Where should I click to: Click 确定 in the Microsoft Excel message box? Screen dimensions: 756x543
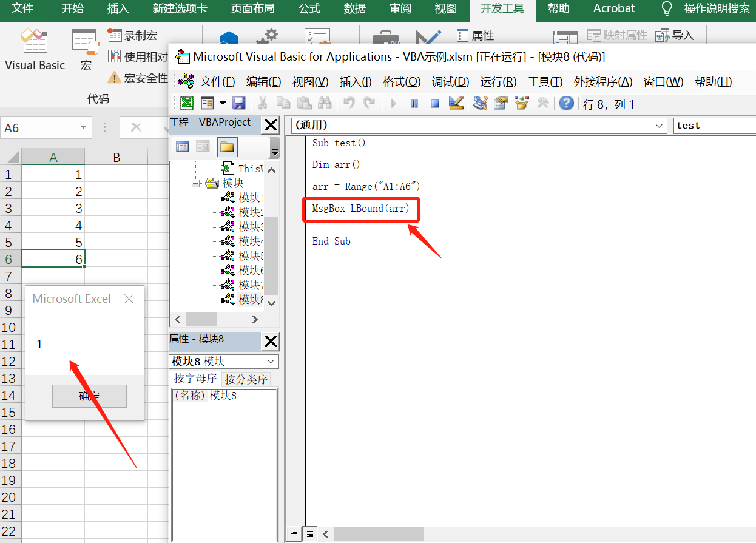point(89,396)
